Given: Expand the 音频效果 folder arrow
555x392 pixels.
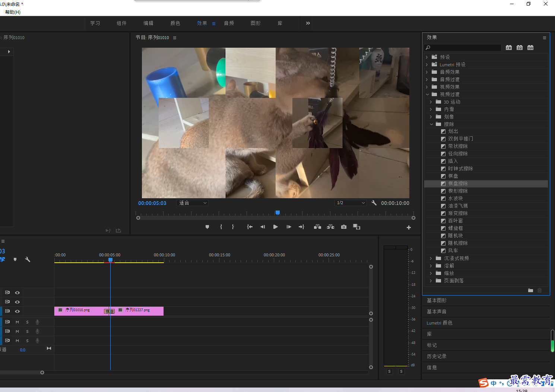Looking at the screenshot, I should pyautogui.click(x=427, y=72).
